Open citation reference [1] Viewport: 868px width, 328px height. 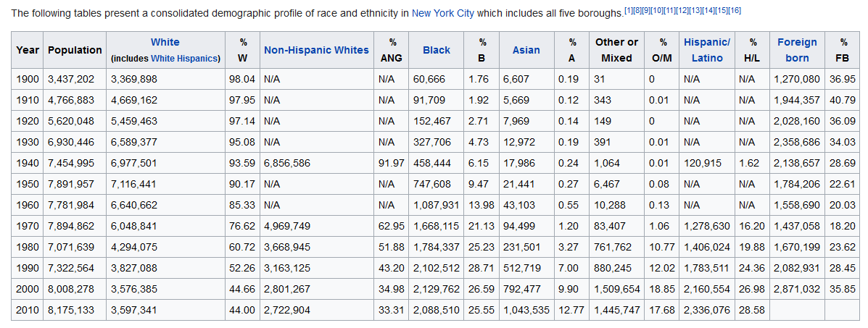click(x=628, y=11)
